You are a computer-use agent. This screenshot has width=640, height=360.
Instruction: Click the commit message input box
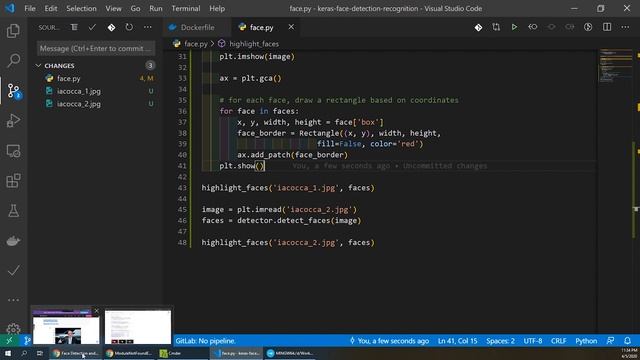(x=96, y=48)
